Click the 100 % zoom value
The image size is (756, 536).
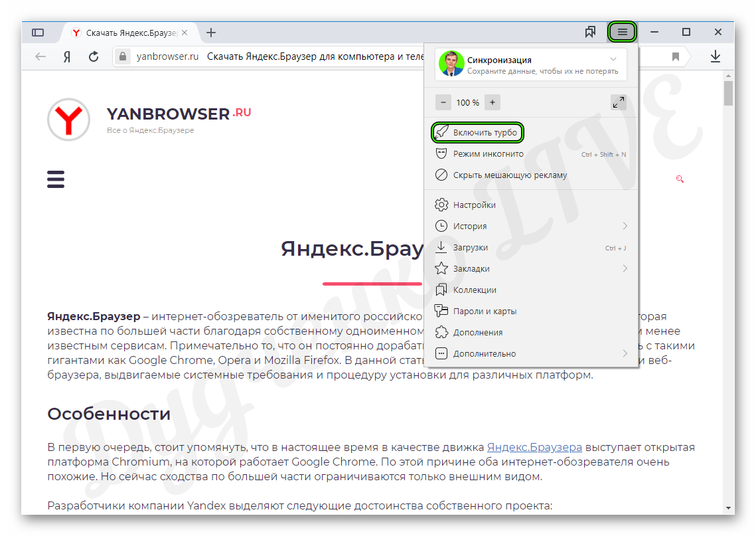(x=468, y=103)
